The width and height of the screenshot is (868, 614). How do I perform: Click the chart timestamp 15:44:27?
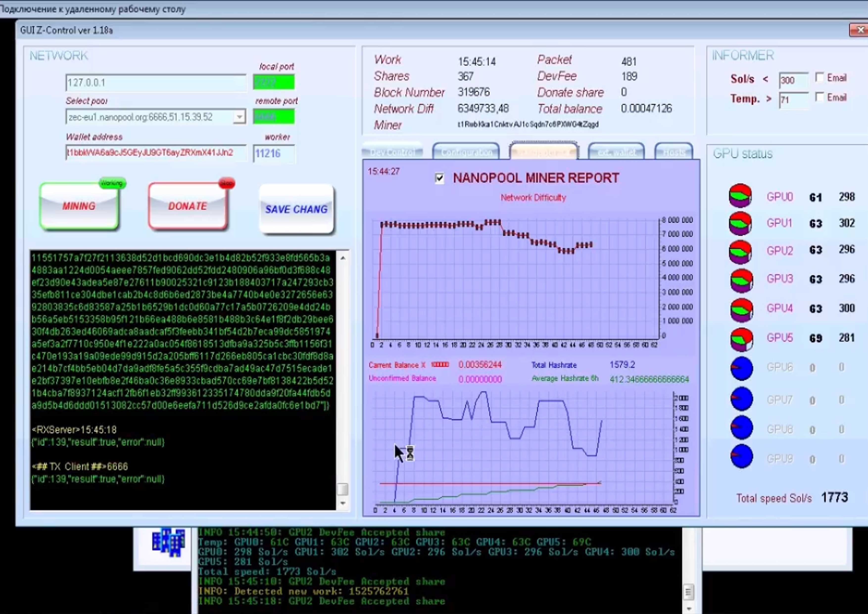[x=384, y=171]
